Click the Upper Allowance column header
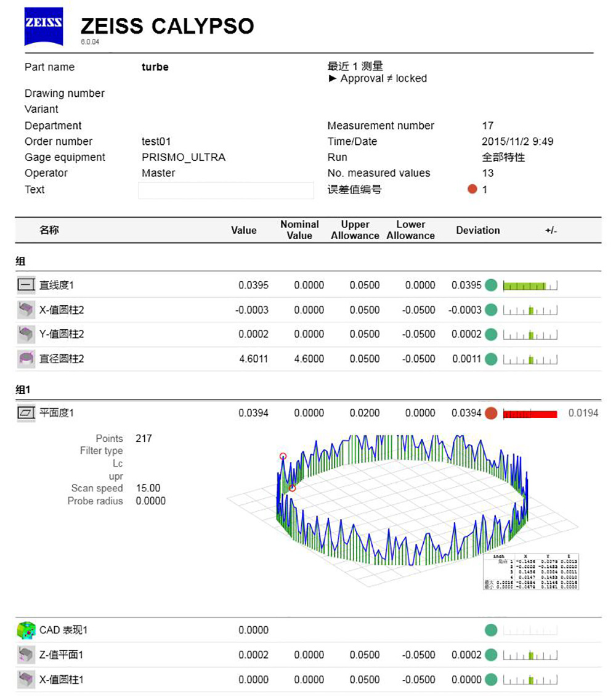Viewport: 616px width, 696px height. [x=355, y=230]
